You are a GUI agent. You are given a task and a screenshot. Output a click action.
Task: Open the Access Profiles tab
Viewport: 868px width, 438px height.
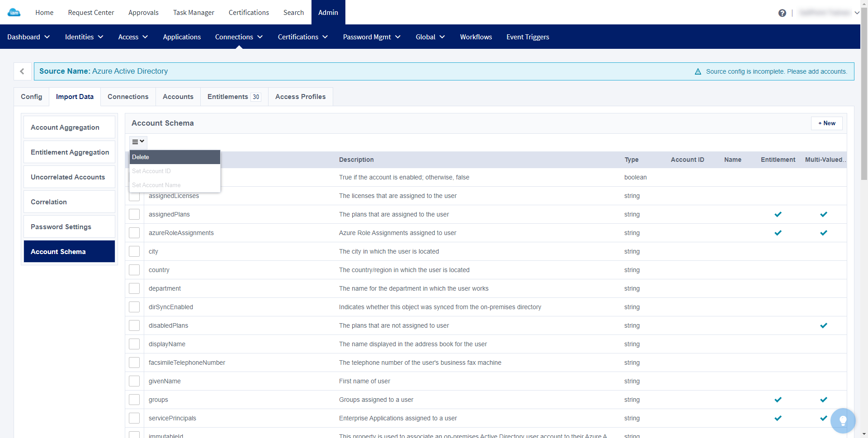[x=301, y=97]
